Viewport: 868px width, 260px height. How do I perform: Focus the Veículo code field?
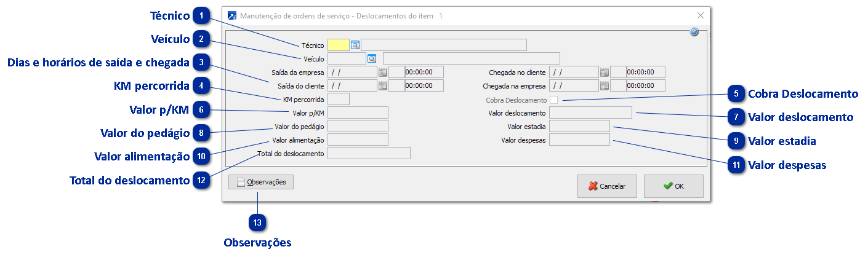pyautogui.click(x=347, y=58)
